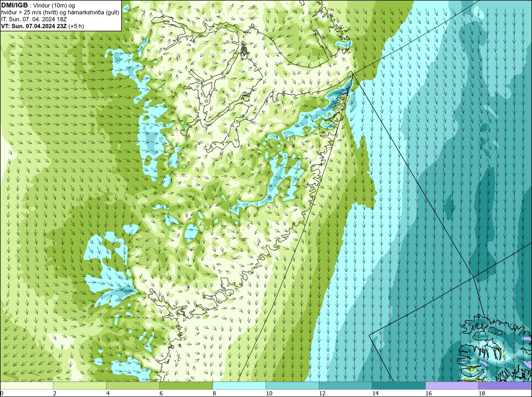This screenshot has width=532, height=397.
Task: Click the 4–6 m/s green legend swatch
Action: (x=133, y=385)
